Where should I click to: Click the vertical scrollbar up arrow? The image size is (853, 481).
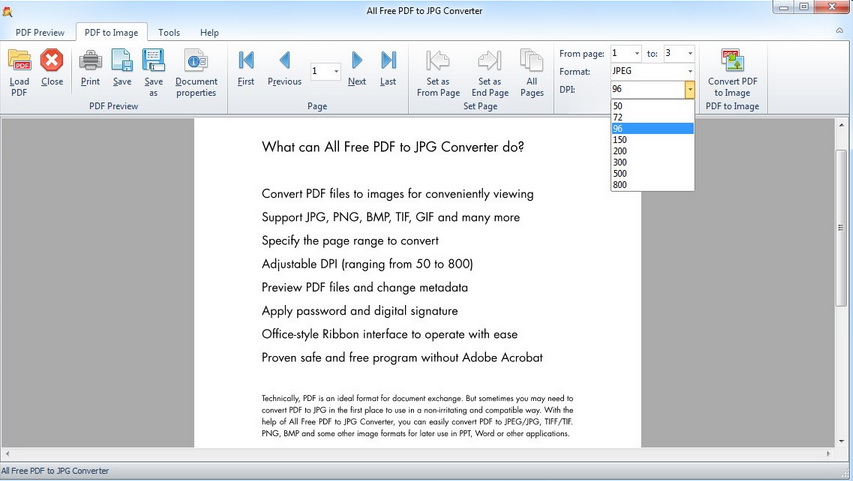(x=841, y=125)
